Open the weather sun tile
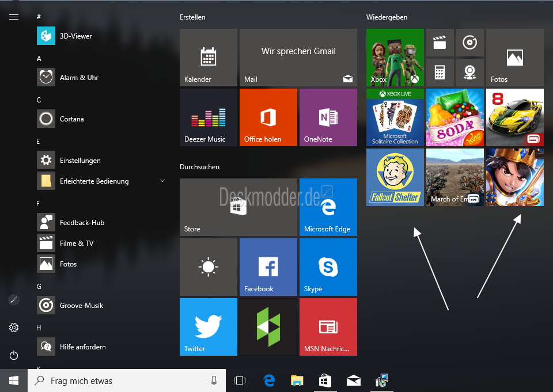Screen dimensions: 553x392 point(209,267)
